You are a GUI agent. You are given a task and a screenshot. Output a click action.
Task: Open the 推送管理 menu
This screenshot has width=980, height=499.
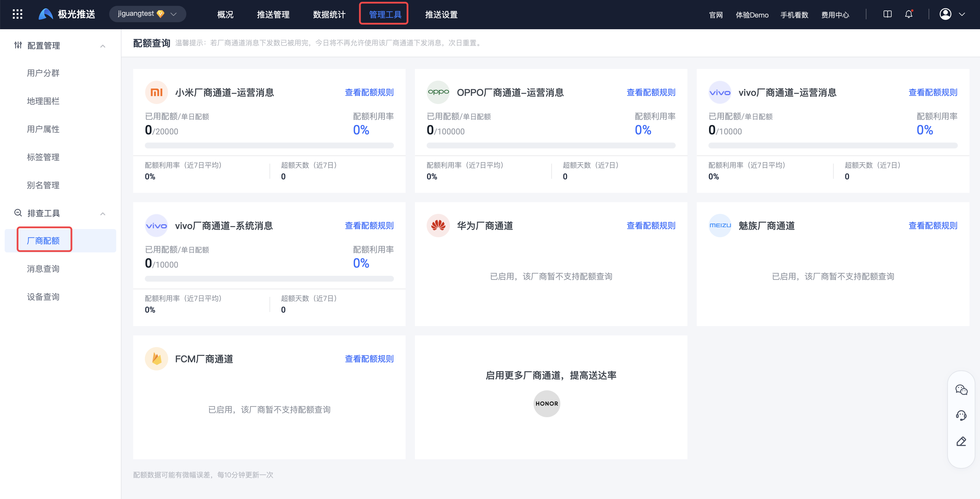(x=273, y=15)
